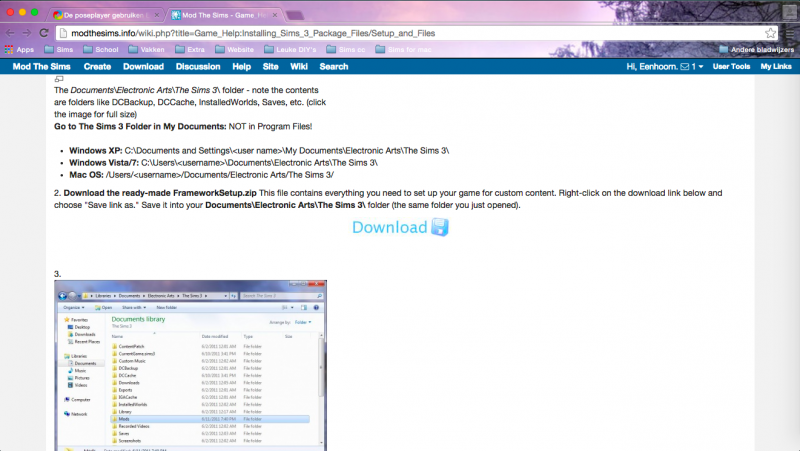
Task: Open the Wiki menu
Action: point(298,66)
